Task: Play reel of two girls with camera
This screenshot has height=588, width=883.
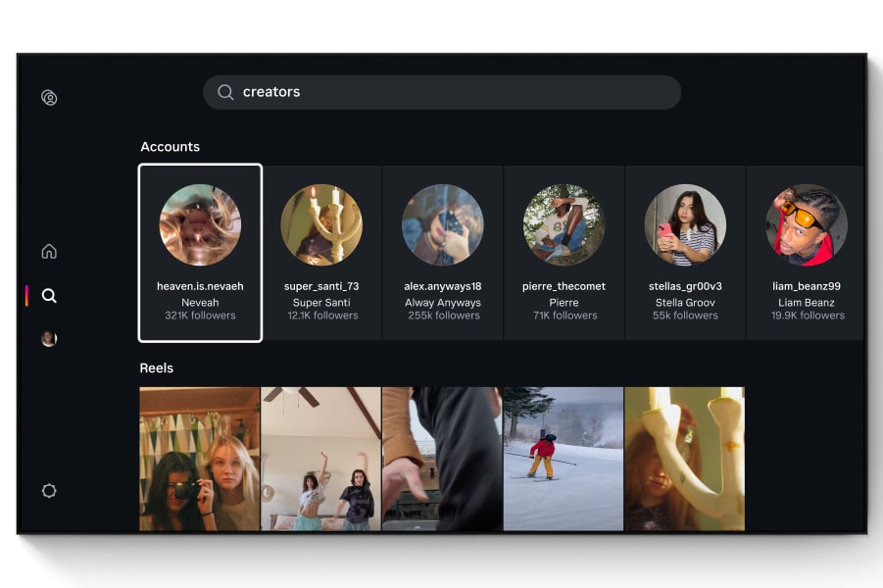Action: [200, 459]
